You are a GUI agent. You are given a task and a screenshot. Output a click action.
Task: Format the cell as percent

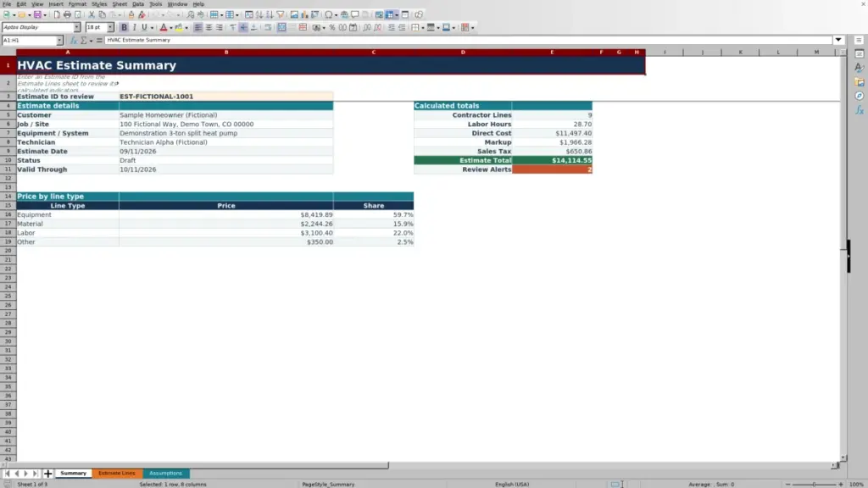point(332,28)
